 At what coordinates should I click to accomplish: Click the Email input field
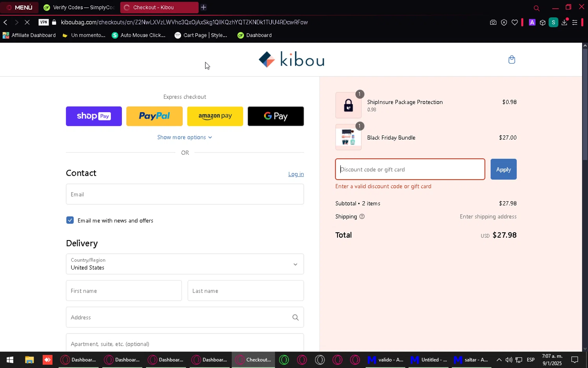coord(185,194)
